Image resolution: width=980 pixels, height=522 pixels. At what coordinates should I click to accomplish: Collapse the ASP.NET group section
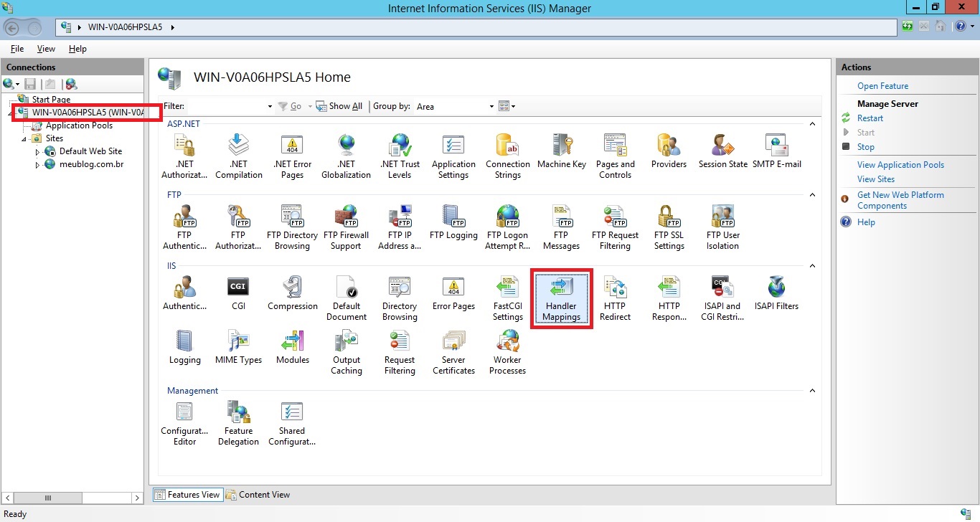(x=812, y=124)
